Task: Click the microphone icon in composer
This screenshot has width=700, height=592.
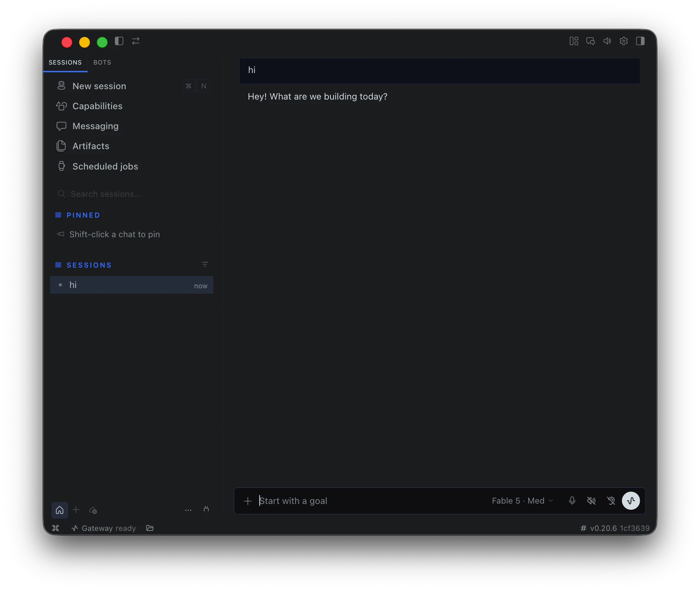Action: tap(572, 501)
